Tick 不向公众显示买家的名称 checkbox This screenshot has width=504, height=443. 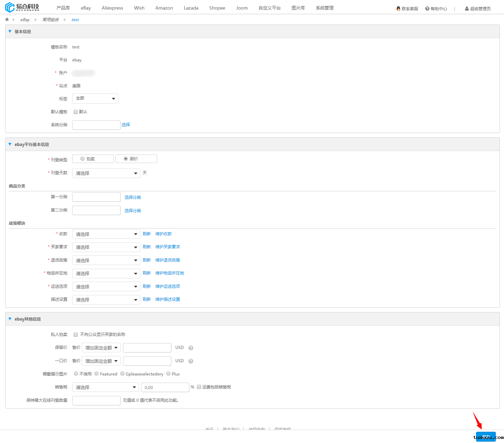(x=76, y=335)
